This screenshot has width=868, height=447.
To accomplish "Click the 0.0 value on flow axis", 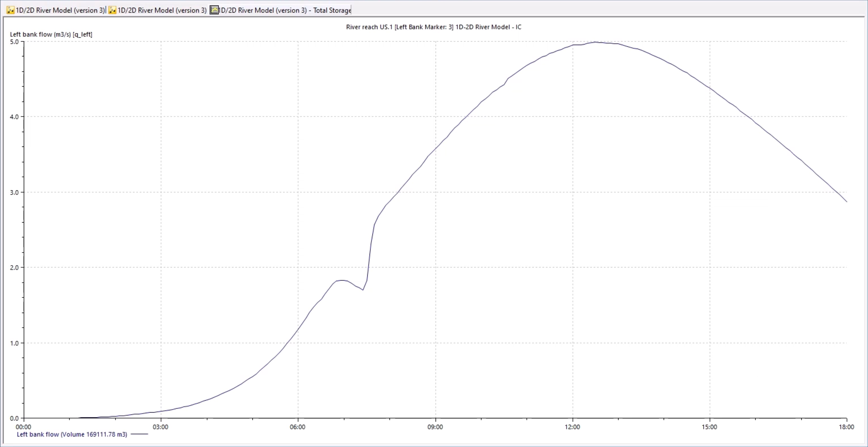I will click(14, 418).
